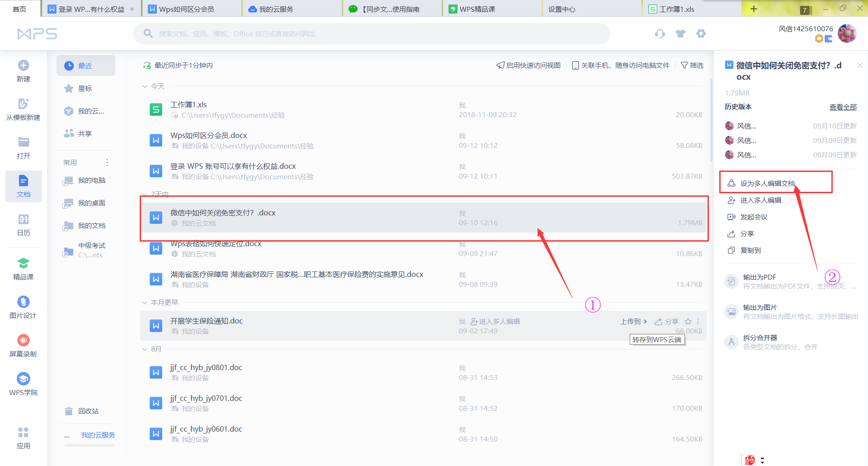Click the user avatar picture
The height and width of the screenshot is (466, 868).
(x=847, y=33)
